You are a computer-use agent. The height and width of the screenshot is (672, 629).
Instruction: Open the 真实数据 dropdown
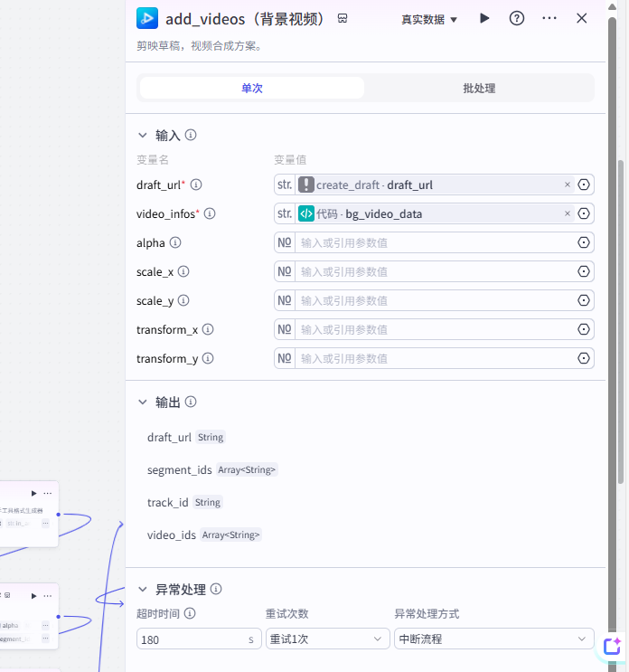[429, 19]
